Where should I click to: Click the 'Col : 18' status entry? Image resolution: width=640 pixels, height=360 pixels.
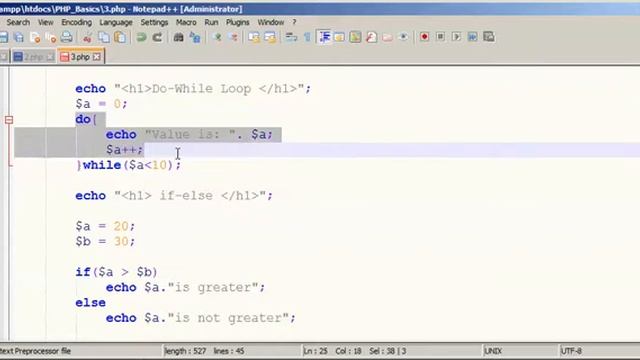[x=348, y=351]
